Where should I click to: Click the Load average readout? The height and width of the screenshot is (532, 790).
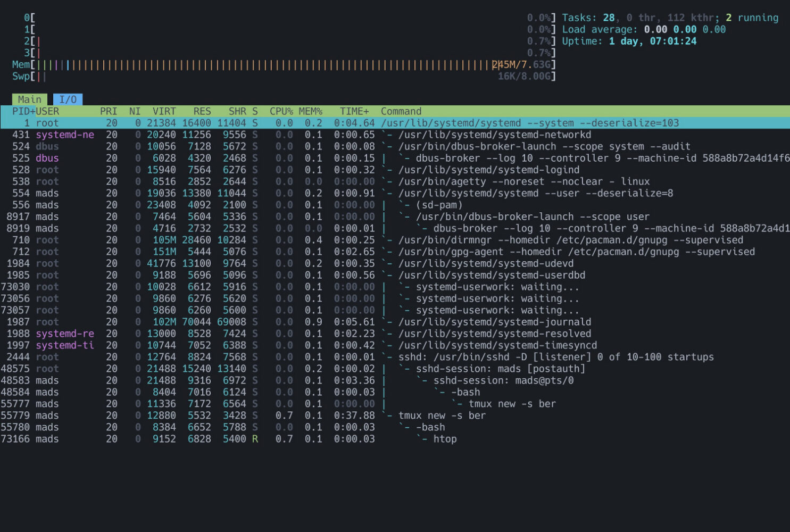pos(644,29)
